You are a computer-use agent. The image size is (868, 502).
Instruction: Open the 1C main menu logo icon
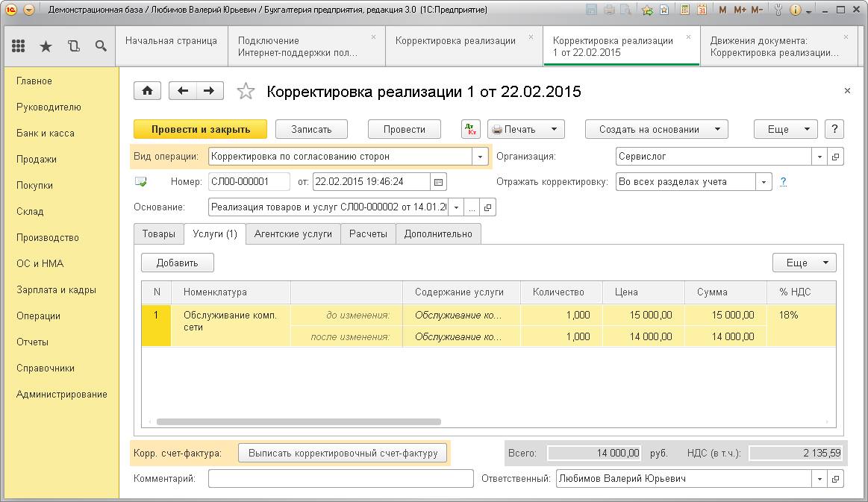pyautogui.click(x=11, y=10)
